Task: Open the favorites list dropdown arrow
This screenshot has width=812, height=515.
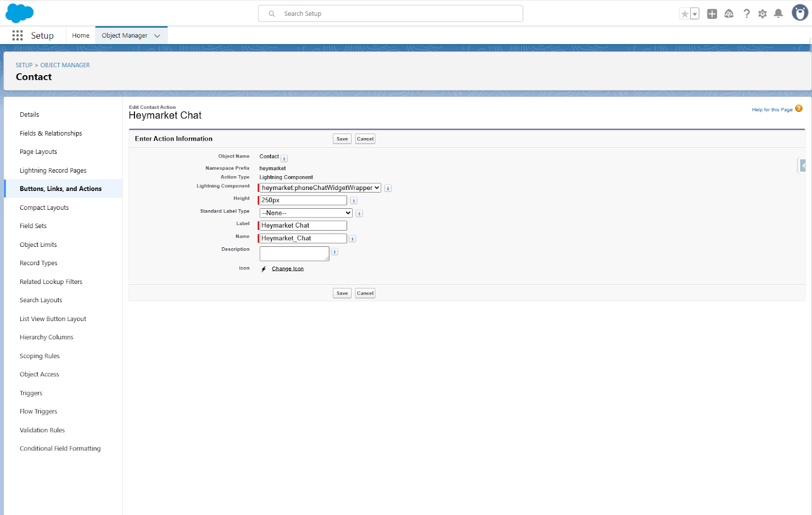Action: tap(695, 14)
